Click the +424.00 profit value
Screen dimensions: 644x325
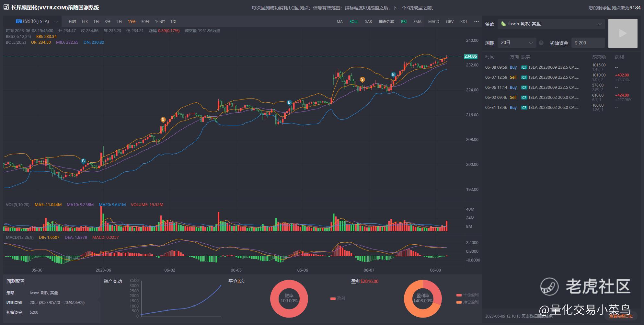point(622,95)
